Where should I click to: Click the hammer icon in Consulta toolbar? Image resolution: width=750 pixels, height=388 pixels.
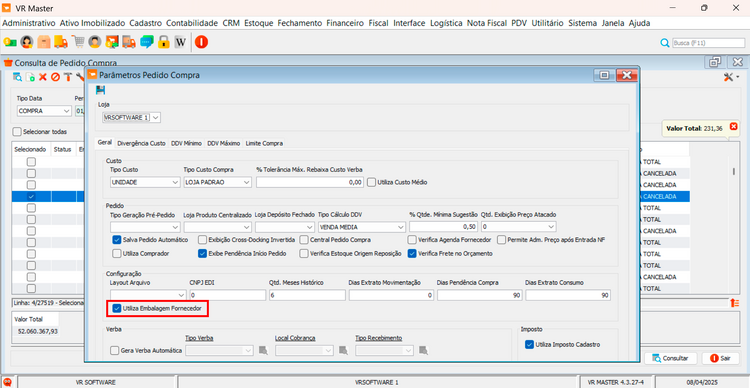(x=68, y=77)
